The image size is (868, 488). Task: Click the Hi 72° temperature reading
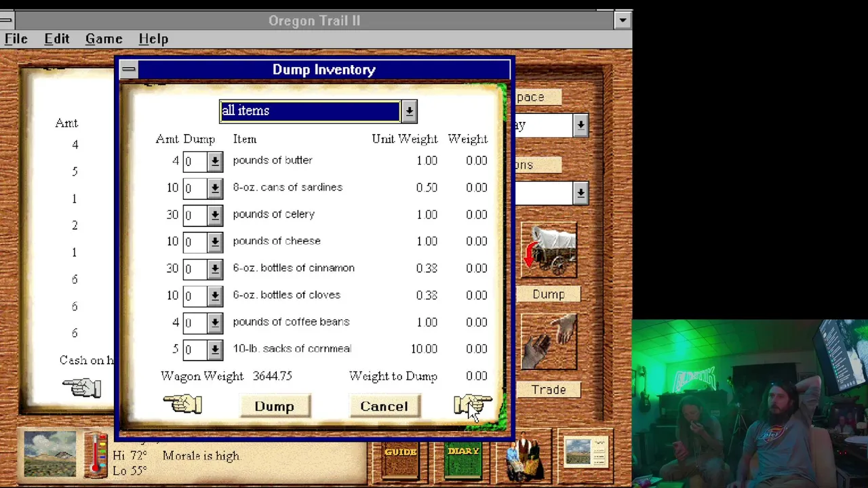tap(130, 455)
